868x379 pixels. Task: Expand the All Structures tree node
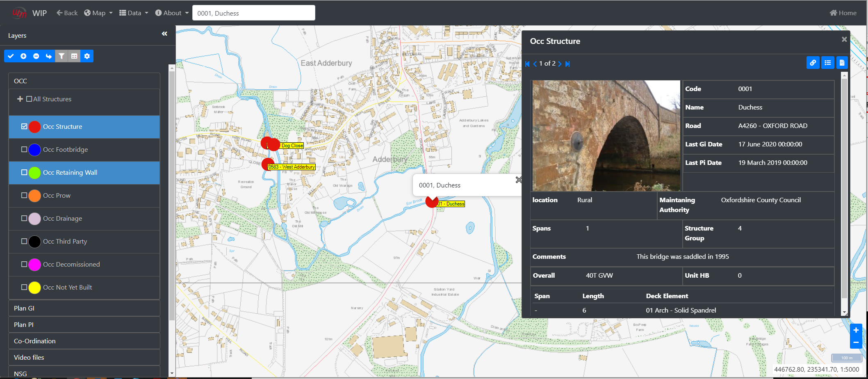coord(20,99)
